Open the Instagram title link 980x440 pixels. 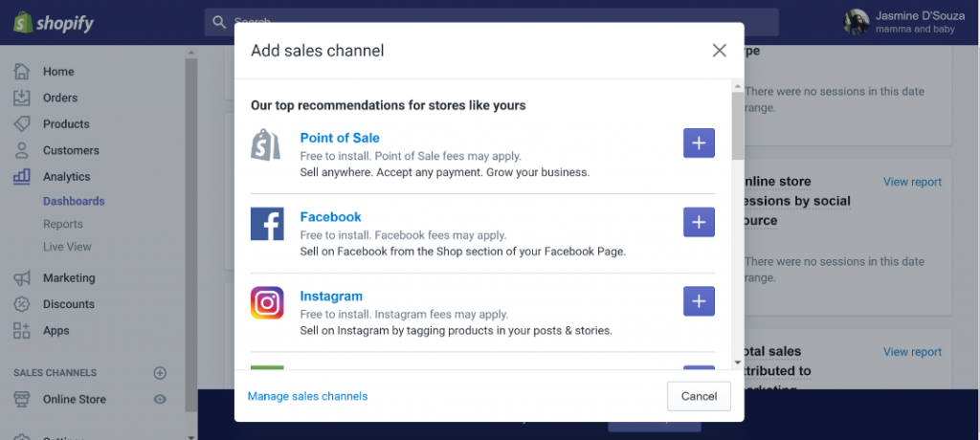point(331,297)
